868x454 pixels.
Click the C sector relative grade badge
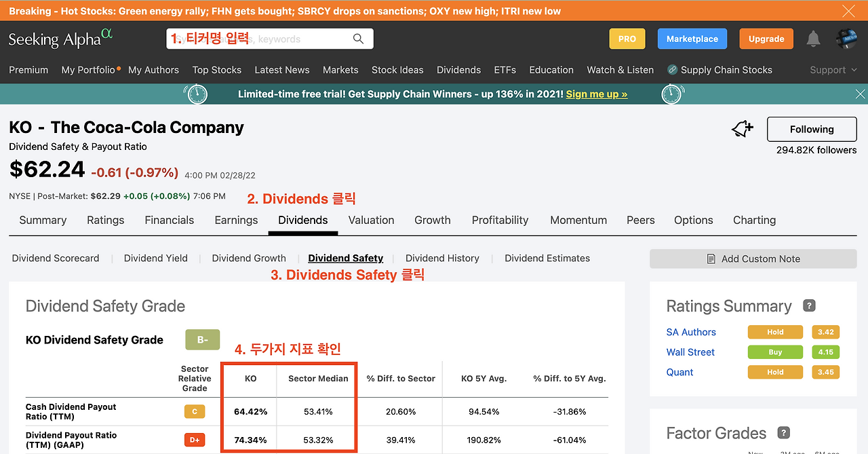pos(195,411)
